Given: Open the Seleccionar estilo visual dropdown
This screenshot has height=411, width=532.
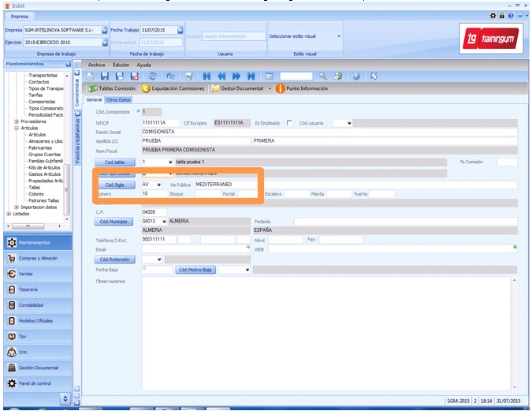Looking at the screenshot, I should click(x=339, y=35).
